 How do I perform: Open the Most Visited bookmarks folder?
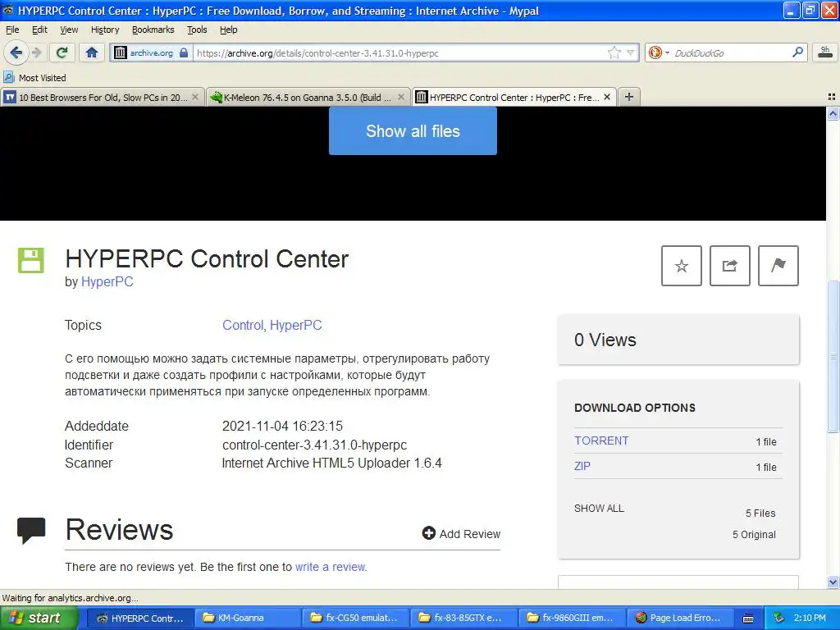click(34, 78)
